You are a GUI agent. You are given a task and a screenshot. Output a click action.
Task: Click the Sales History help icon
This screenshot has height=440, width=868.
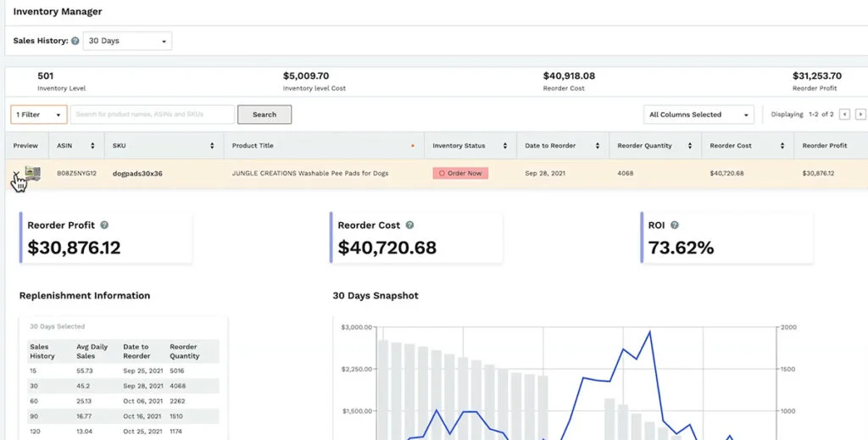click(x=75, y=41)
